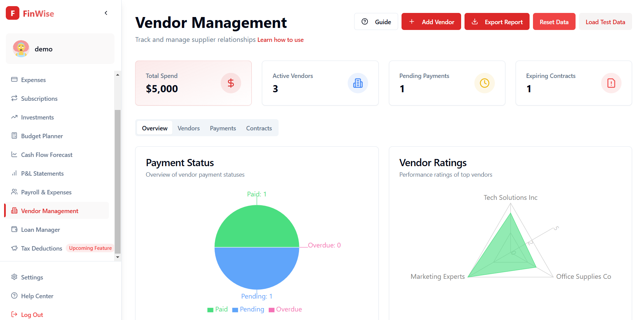The height and width of the screenshot is (320, 644).
Task: Expand the Guide help panel
Action: tap(376, 21)
